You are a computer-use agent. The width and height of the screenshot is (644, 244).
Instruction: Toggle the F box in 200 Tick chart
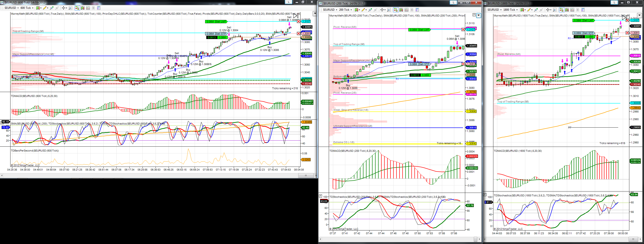click(474, 15)
